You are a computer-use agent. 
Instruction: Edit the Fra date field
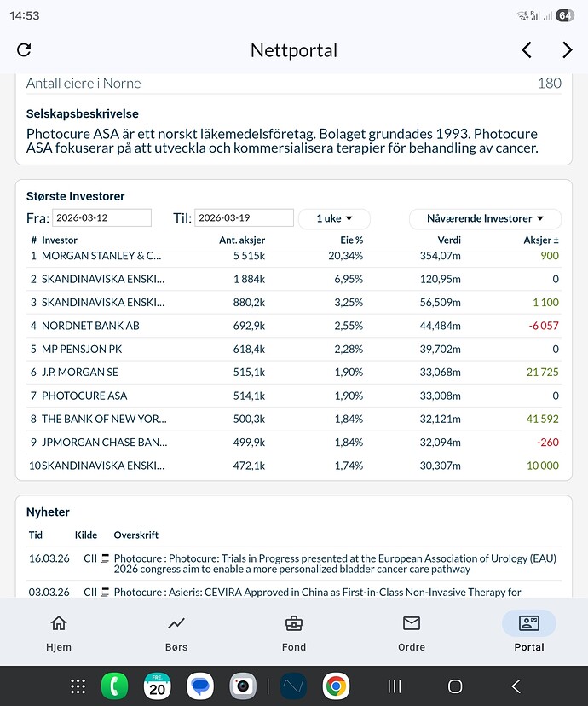coord(101,218)
